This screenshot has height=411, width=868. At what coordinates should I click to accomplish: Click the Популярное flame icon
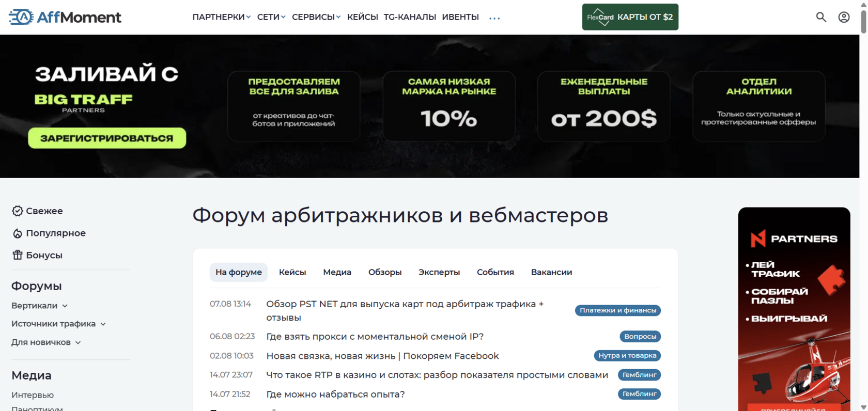click(x=18, y=233)
